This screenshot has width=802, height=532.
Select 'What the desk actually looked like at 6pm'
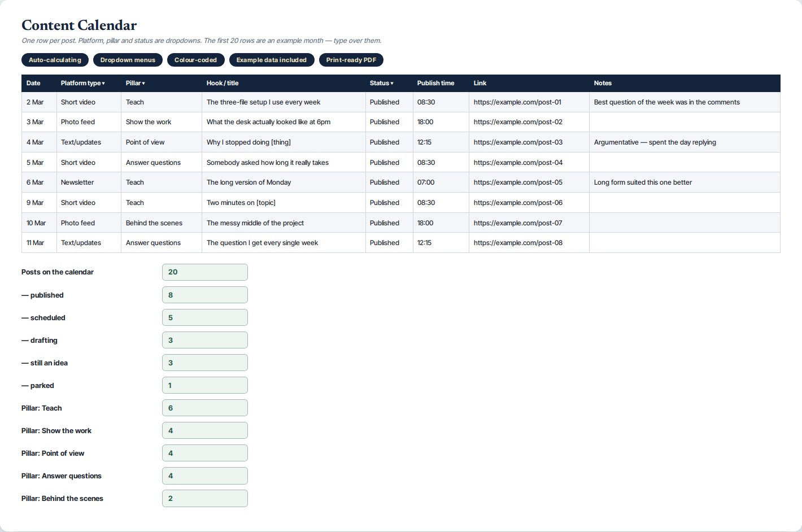(x=284, y=122)
